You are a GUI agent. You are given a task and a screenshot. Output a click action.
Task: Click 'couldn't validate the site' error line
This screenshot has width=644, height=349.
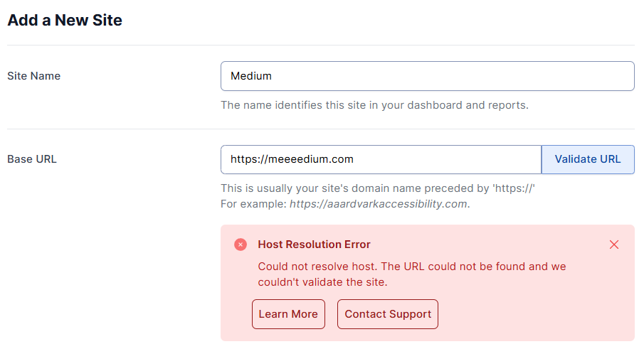tap(322, 281)
